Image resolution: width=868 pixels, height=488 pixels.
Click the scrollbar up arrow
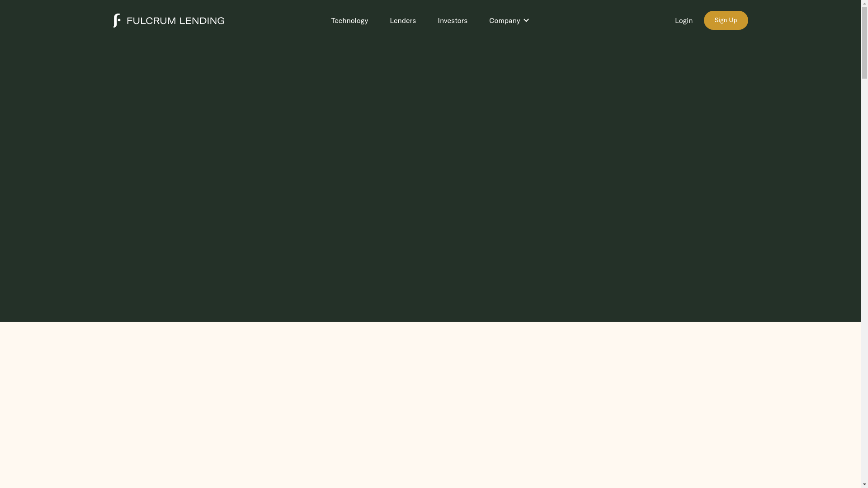(x=864, y=4)
